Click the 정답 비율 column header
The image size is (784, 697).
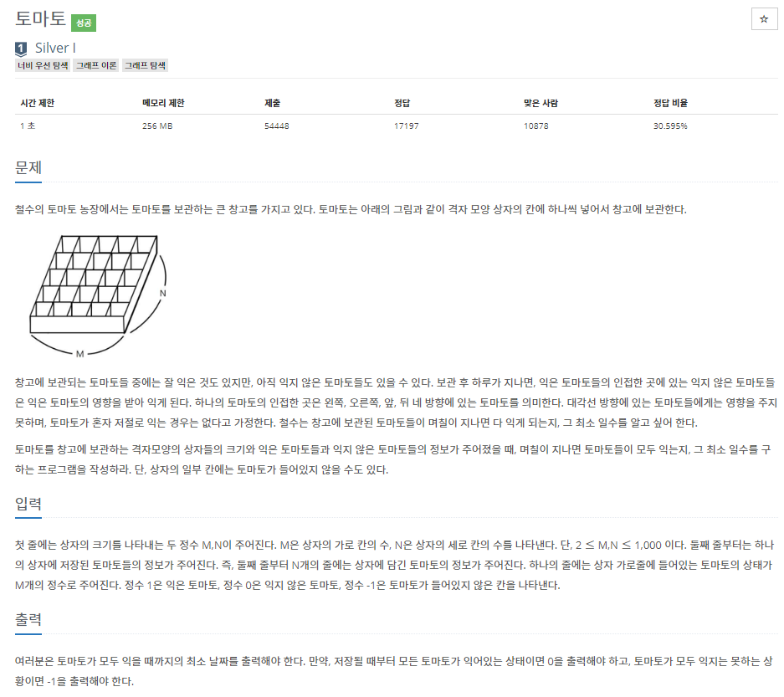(x=670, y=103)
